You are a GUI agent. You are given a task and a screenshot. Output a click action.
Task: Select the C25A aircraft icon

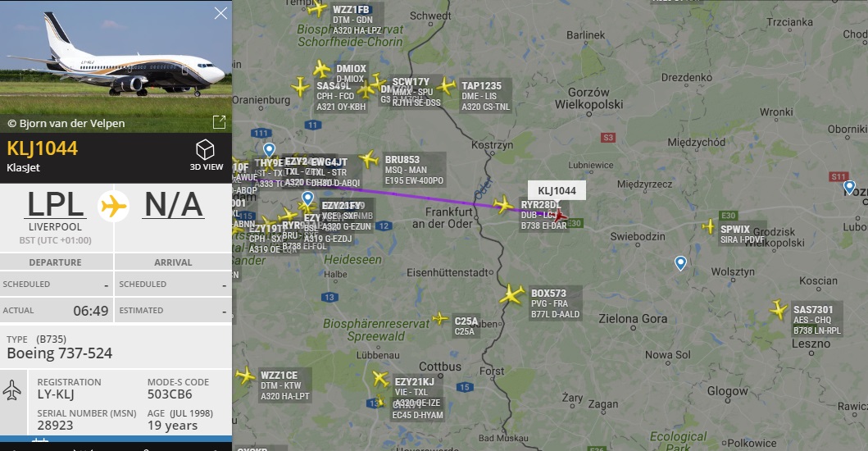[440, 319]
